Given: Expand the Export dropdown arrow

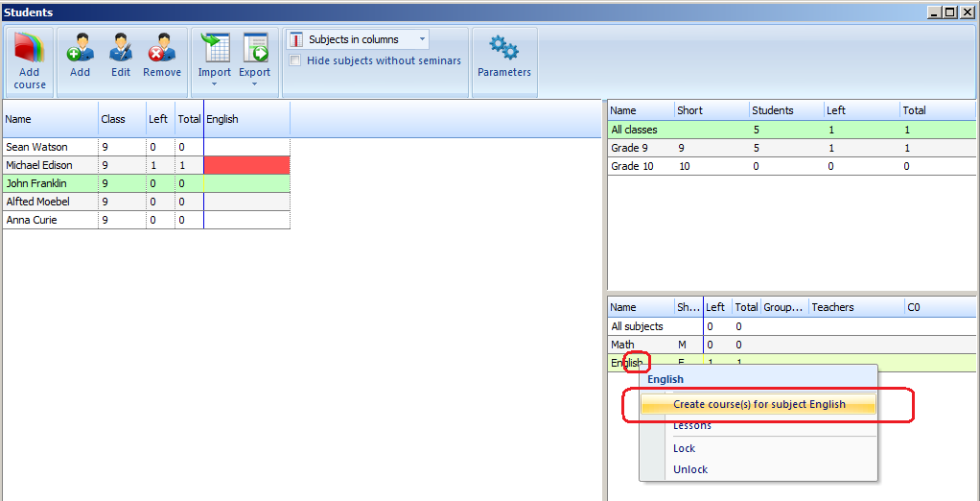Looking at the screenshot, I should [255, 84].
